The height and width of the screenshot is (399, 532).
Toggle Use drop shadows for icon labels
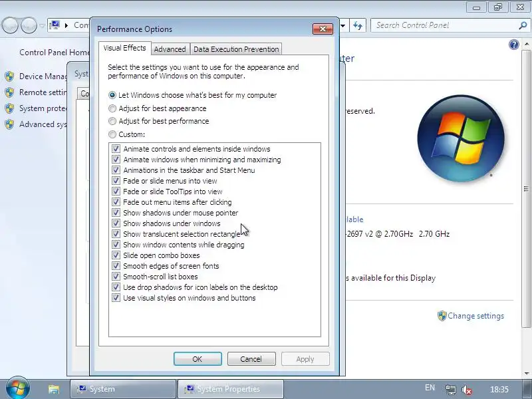(116, 287)
